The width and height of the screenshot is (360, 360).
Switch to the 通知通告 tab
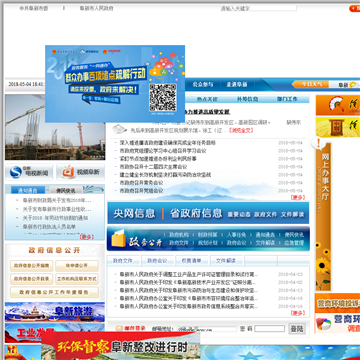(28, 190)
